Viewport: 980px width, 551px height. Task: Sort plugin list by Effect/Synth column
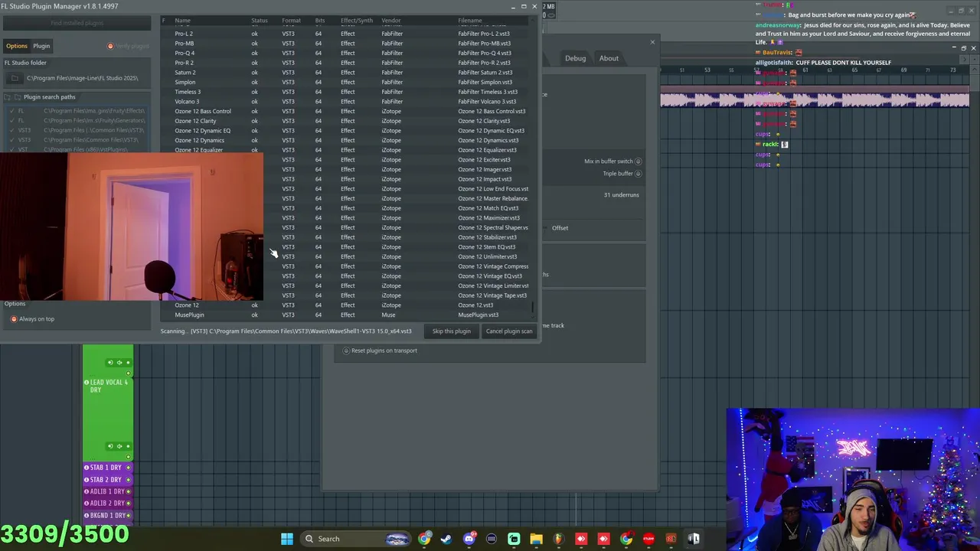click(357, 21)
